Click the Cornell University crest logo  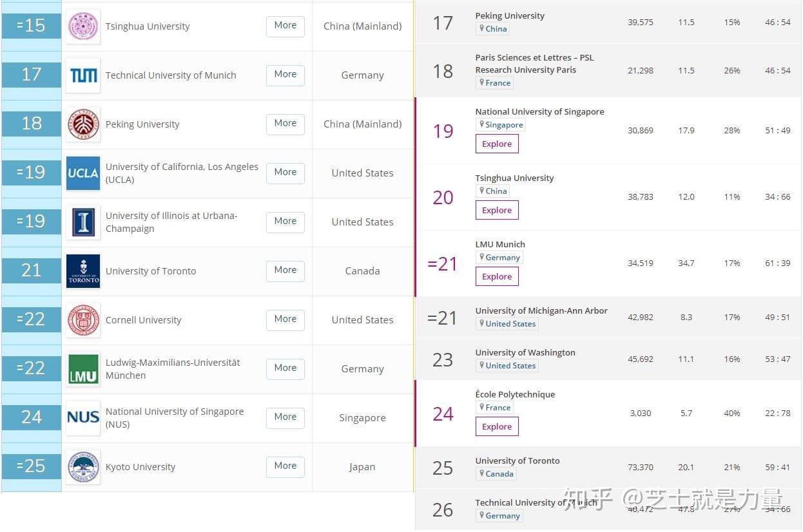click(x=83, y=320)
